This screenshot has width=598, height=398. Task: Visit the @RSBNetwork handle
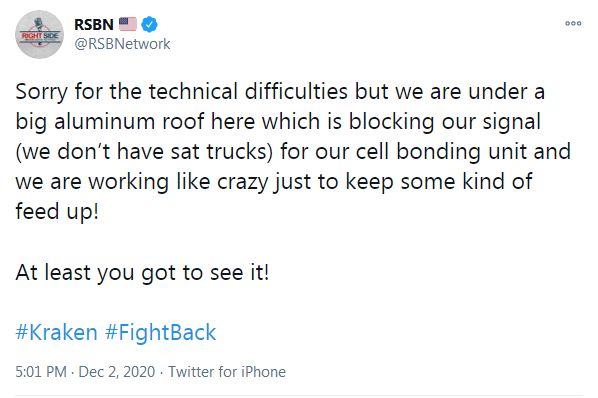[122, 44]
